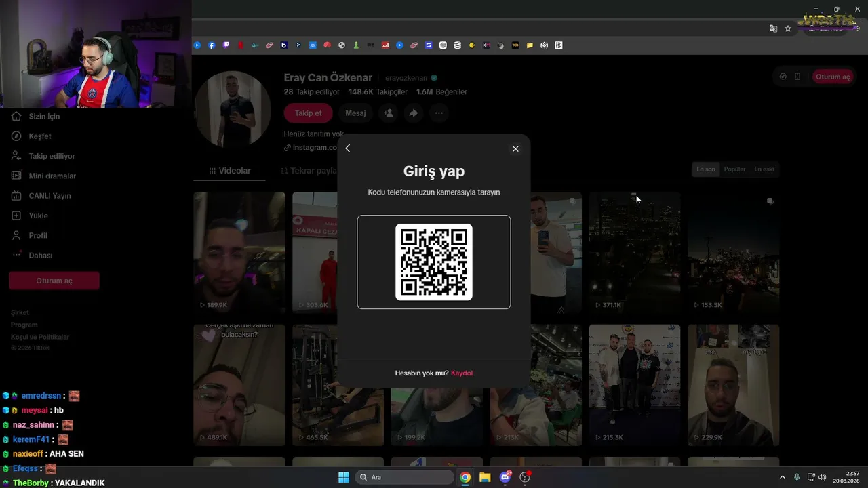Click the profile avatar photo

pos(233,109)
